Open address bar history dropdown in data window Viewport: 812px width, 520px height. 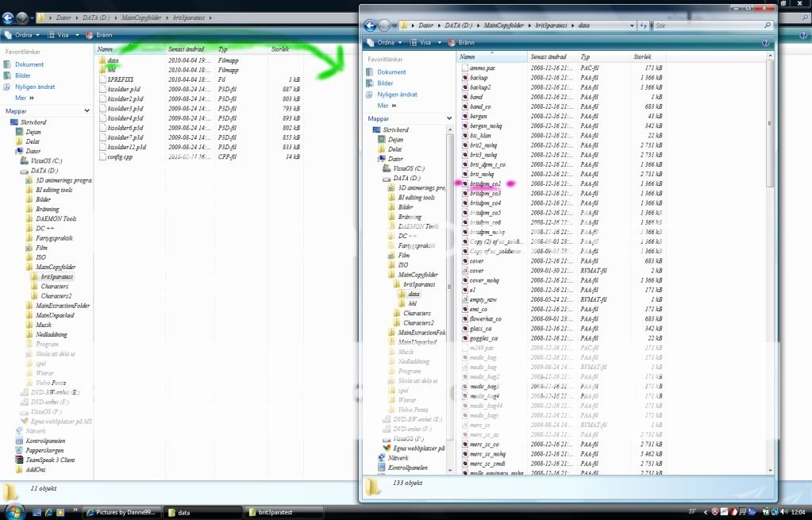click(x=632, y=25)
